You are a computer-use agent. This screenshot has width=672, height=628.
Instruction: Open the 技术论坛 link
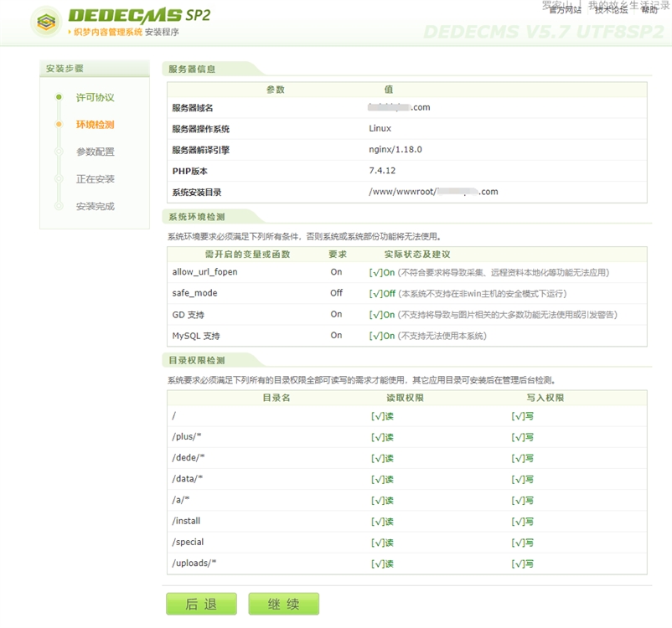coord(611,10)
